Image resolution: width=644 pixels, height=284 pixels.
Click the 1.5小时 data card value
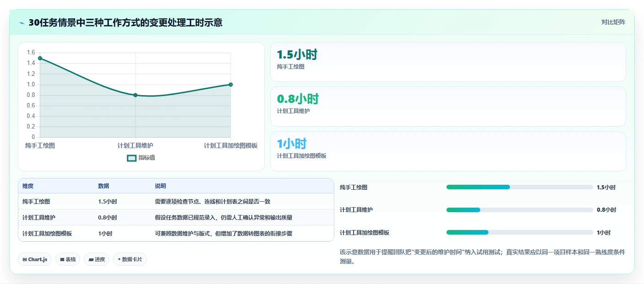(297, 54)
